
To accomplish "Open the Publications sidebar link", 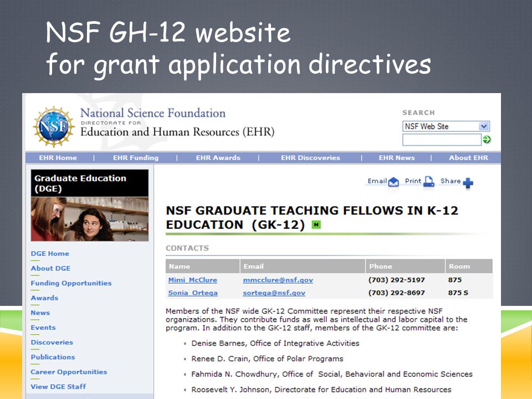I will (53, 357).
